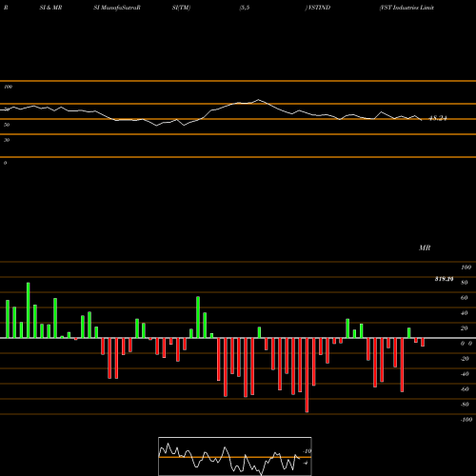Click the 'VST Industries Limit' company name
The image size is (476, 476).
pyautogui.click(x=407, y=8)
